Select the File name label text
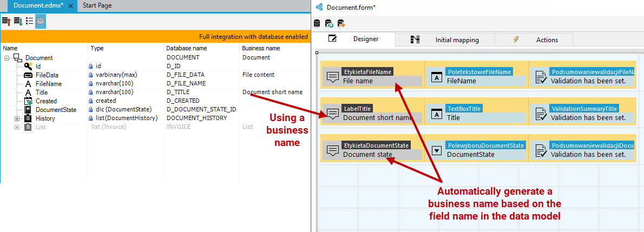 point(358,81)
